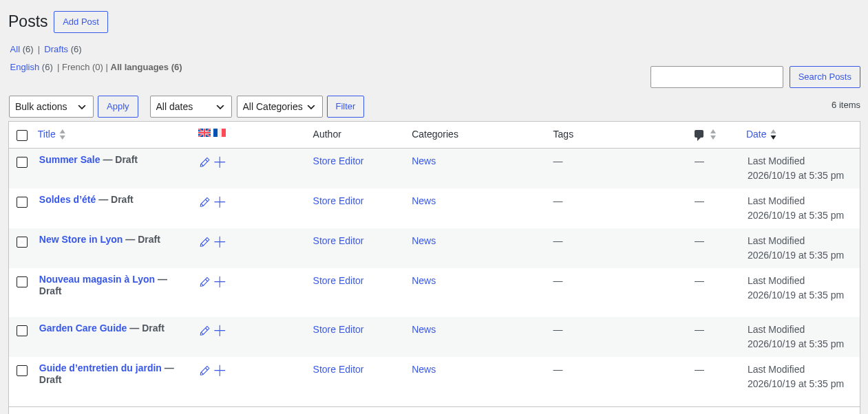868x414 pixels.
Task: Tick checkbox for New Store in Lyon
Action: [x=22, y=242]
